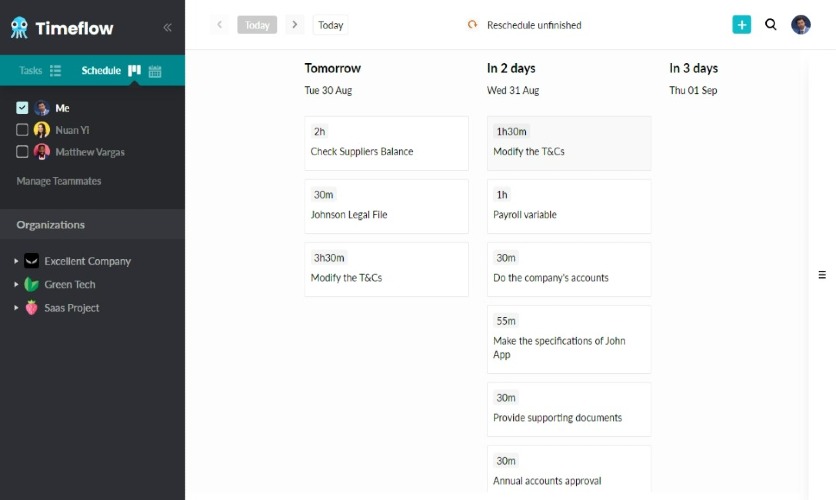Switch to Tasks tab
This screenshot has width=836, height=500.
point(30,70)
